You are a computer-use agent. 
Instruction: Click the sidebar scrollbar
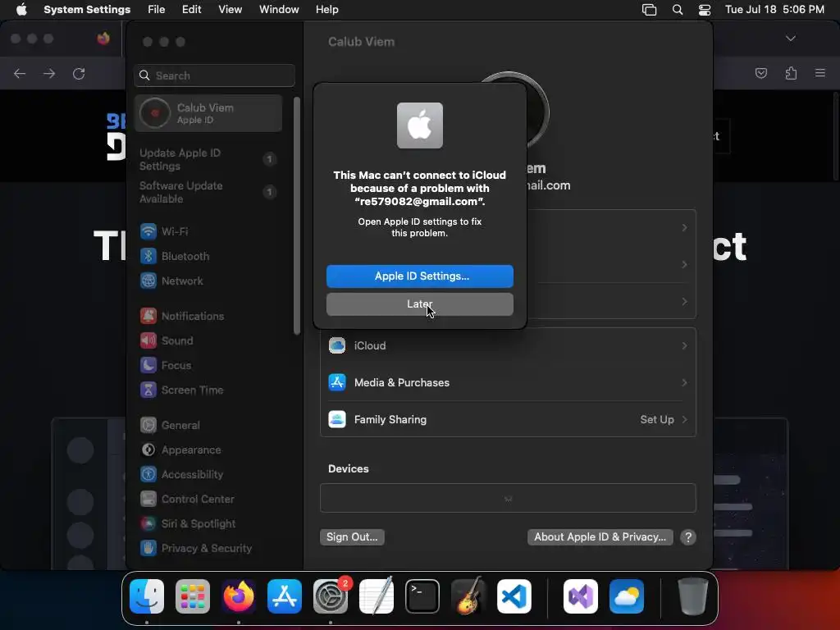click(x=297, y=216)
